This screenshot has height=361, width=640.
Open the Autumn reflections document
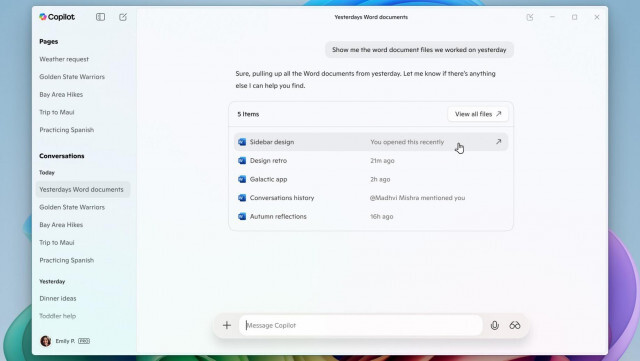click(371, 216)
